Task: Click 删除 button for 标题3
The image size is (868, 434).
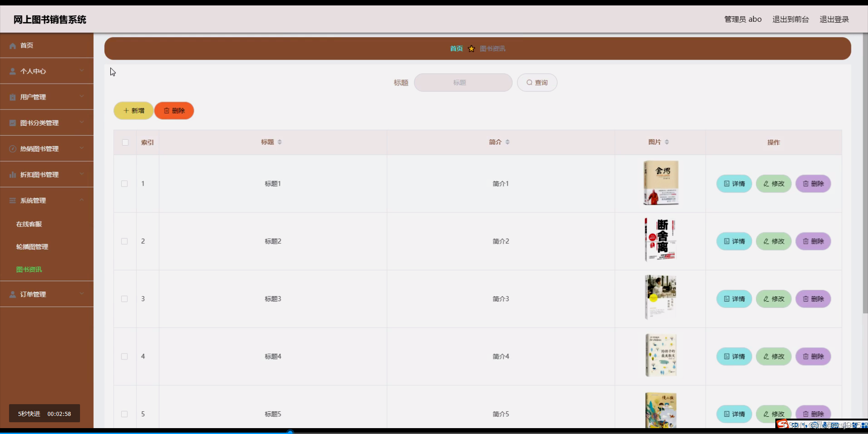Action: point(813,299)
